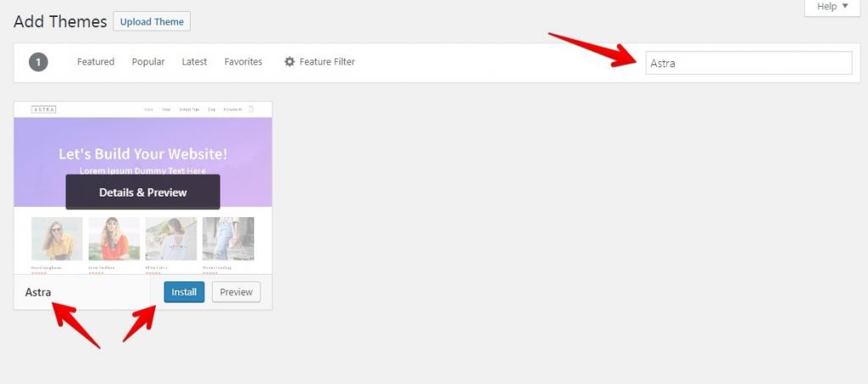
Task: Open the Help dropdown
Action: click(x=832, y=7)
